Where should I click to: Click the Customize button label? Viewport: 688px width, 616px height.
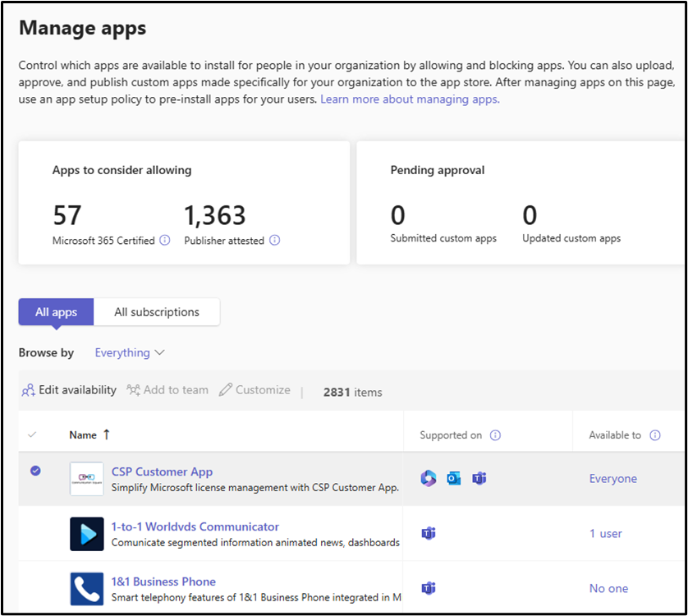click(x=263, y=390)
